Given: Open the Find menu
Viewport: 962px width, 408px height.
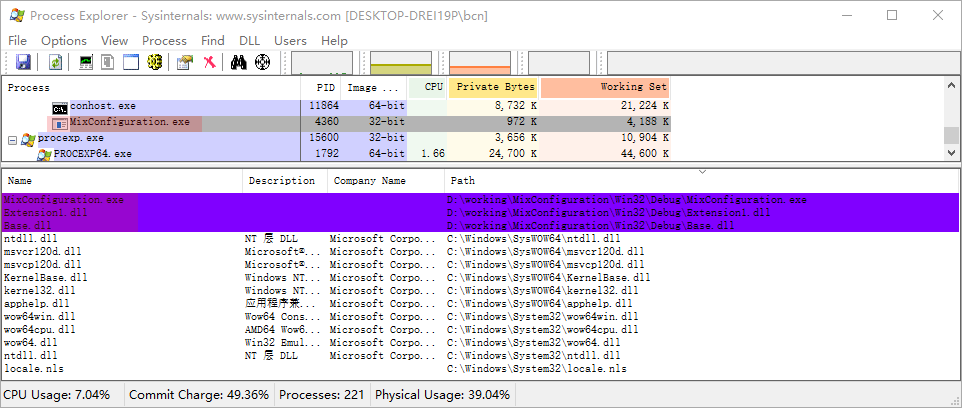Looking at the screenshot, I should click(213, 40).
